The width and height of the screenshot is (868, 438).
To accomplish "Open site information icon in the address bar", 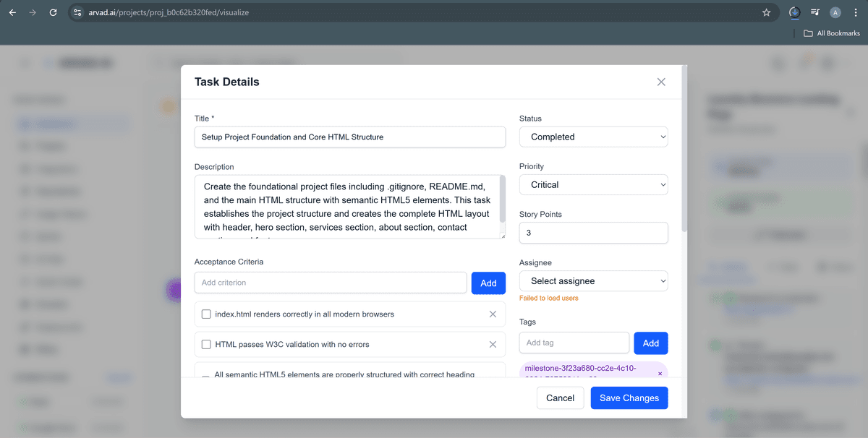I will tap(77, 12).
